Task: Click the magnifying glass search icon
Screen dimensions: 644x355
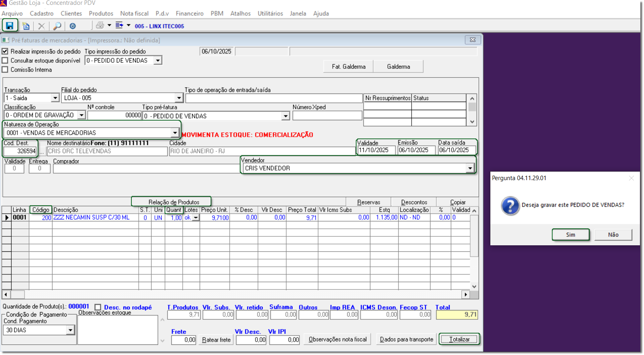Action: pos(57,26)
